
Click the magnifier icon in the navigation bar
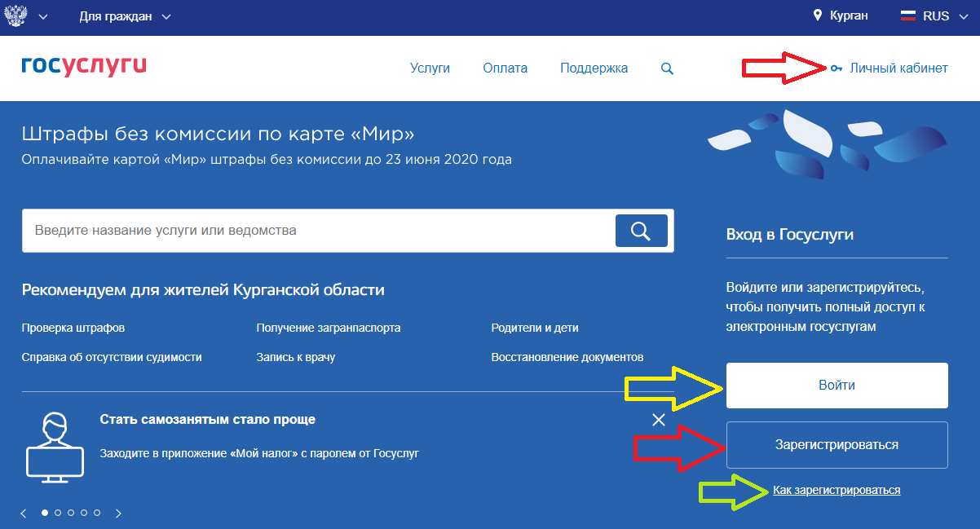667,68
